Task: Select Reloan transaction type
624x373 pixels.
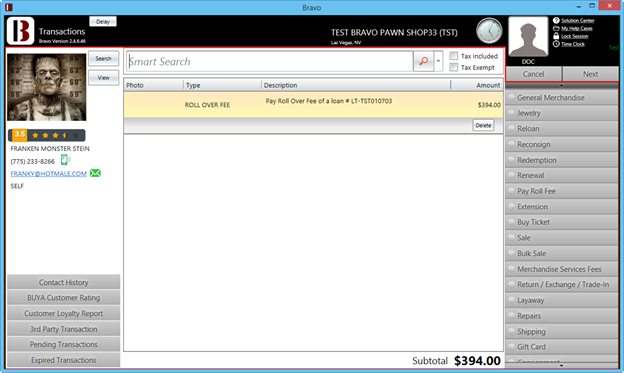Action: click(x=562, y=129)
